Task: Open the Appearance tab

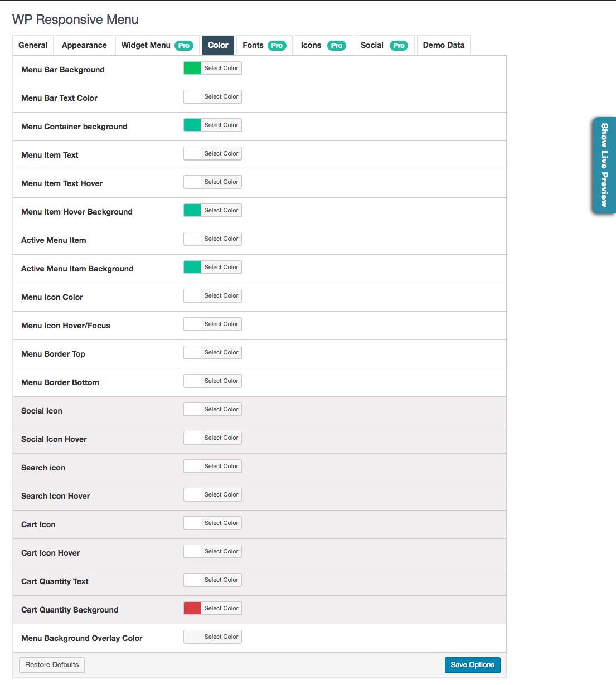Action: pyautogui.click(x=84, y=45)
